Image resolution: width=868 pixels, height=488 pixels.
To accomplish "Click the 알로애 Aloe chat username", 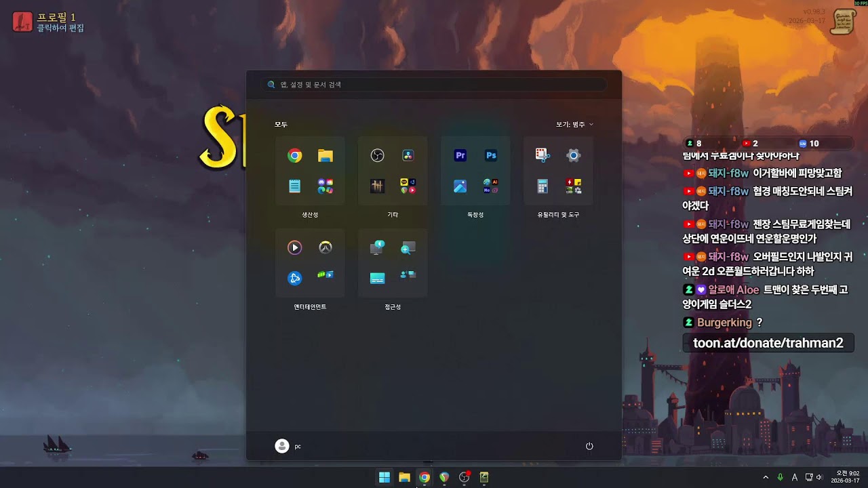I will click(734, 290).
